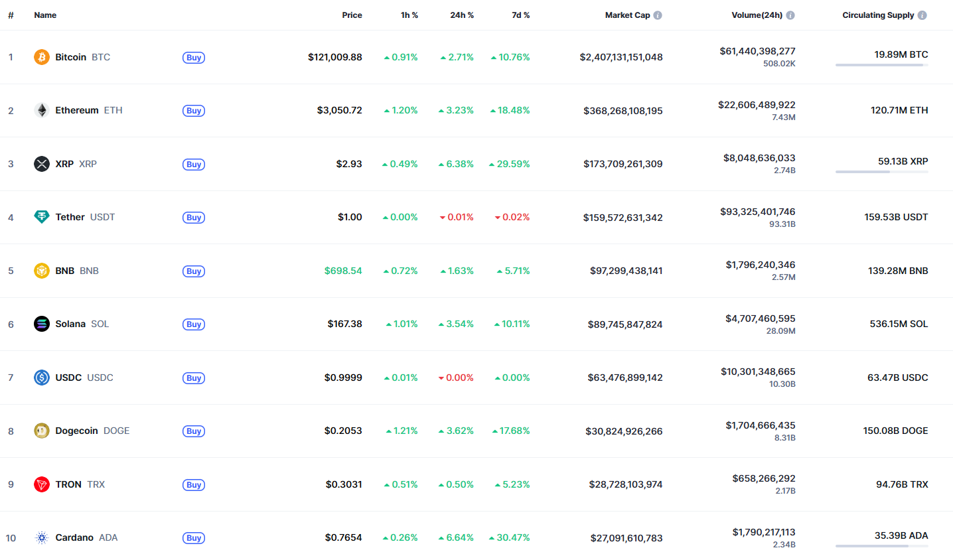Click Tether's volume $93,325,401,746

[758, 212]
